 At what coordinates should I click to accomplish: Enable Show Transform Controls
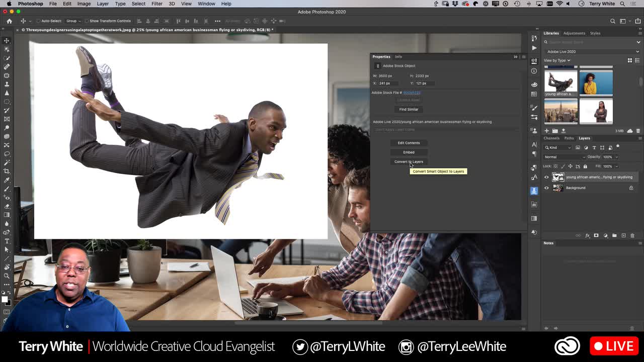[87, 21]
